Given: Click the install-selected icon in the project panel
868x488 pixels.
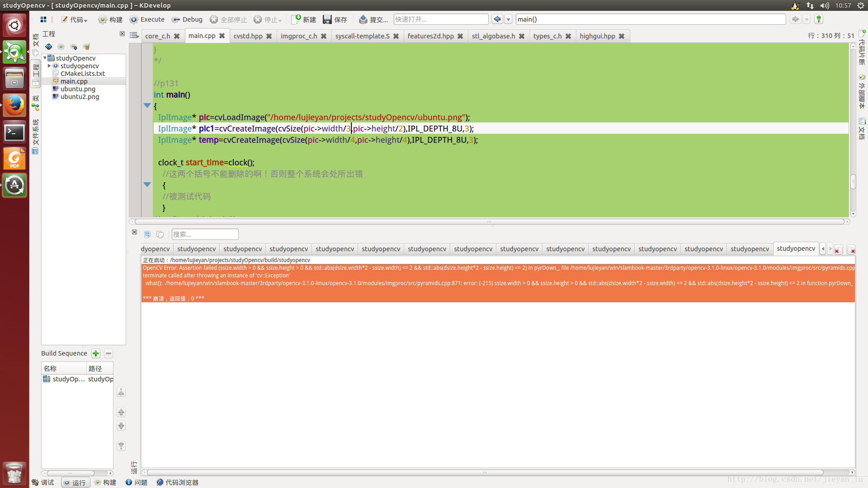Looking at the screenshot, I should [x=74, y=47].
